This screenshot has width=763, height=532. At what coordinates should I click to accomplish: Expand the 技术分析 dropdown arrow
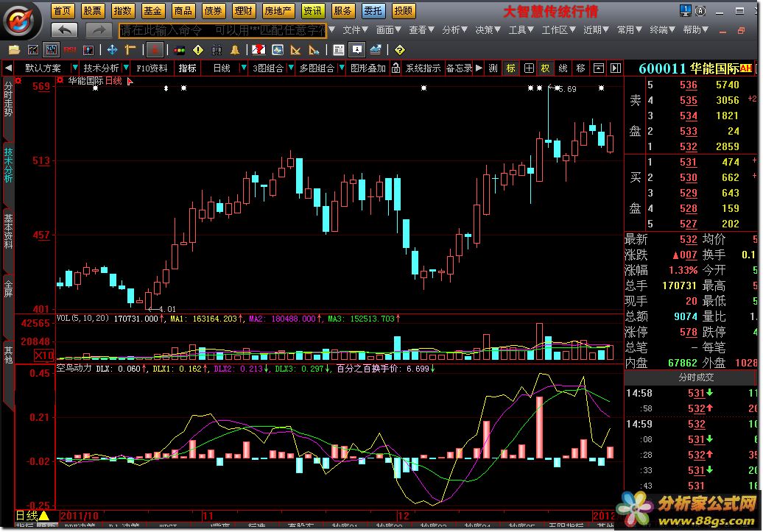tap(126, 68)
